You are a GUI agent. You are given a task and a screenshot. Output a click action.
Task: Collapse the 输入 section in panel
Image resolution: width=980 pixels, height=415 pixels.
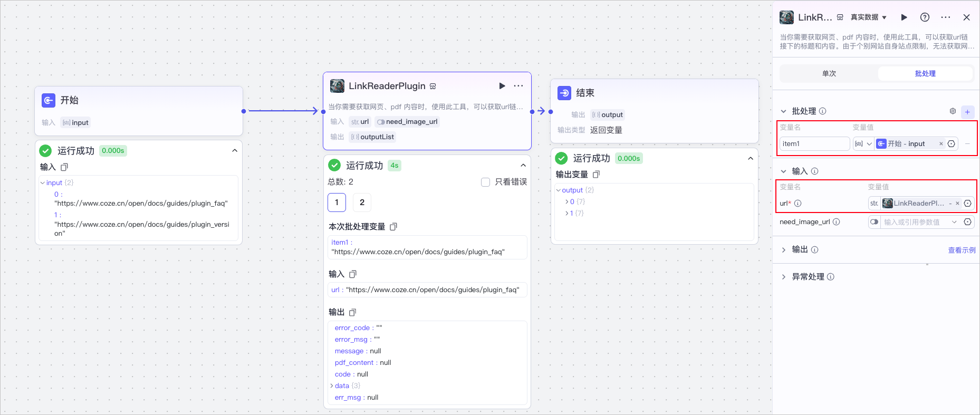[784, 171]
